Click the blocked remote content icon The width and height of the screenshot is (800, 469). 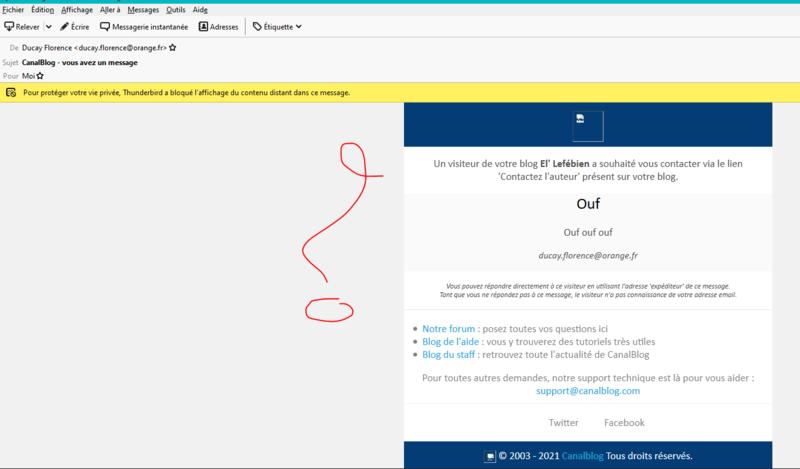[11, 92]
